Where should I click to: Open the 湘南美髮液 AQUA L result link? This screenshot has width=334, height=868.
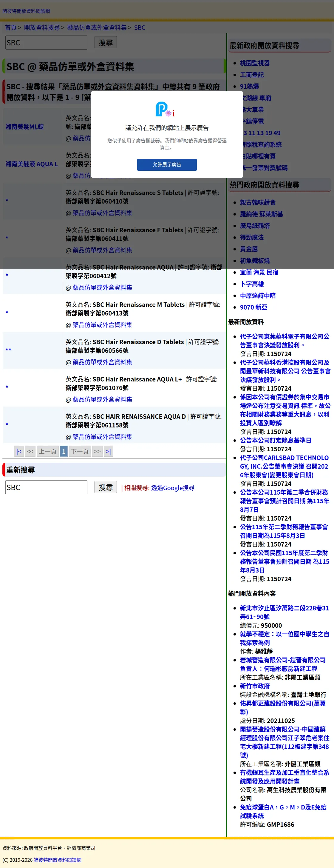(x=32, y=164)
